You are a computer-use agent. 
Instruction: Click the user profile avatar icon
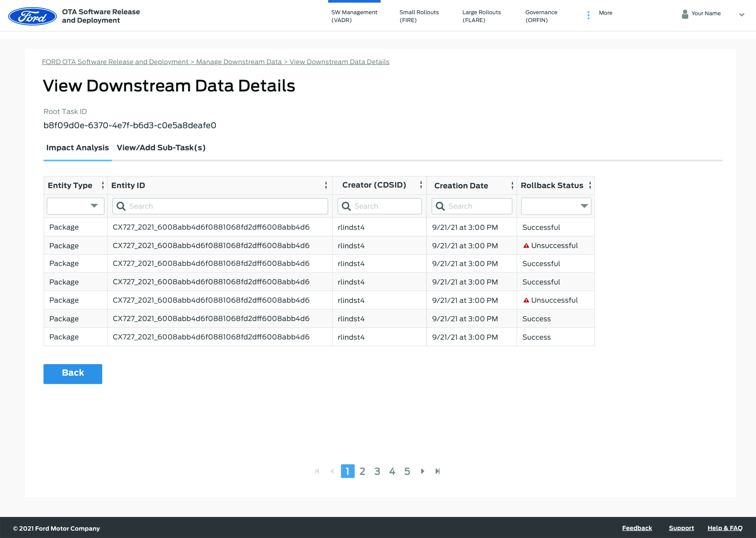685,14
